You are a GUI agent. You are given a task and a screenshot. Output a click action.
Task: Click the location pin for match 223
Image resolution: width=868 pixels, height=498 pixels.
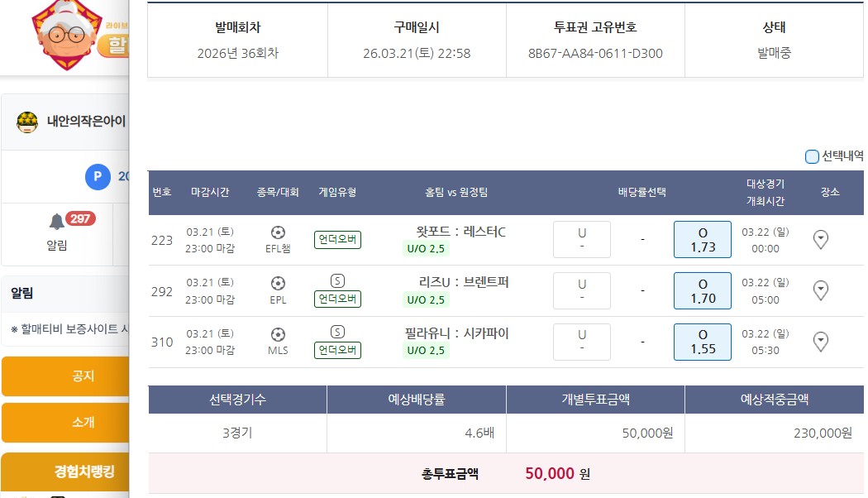(x=820, y=240)
